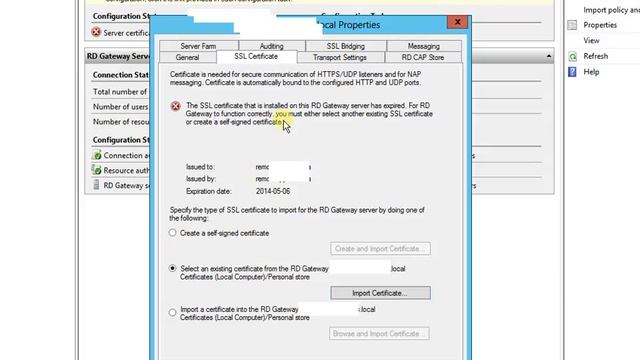Collapse the RD Gateway Server Status section
The height and width of the screenshot is (360, 640).
[549, 56]
